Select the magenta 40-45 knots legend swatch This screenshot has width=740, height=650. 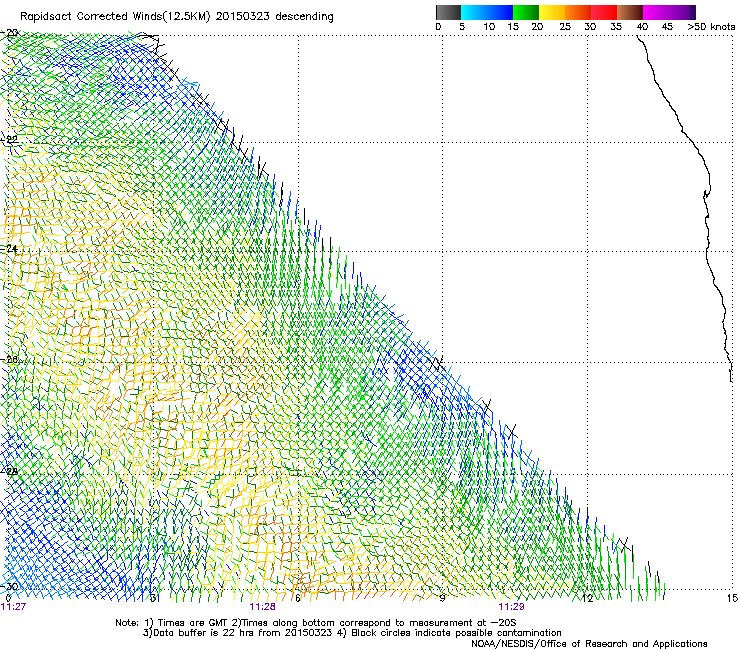[656, 12]
